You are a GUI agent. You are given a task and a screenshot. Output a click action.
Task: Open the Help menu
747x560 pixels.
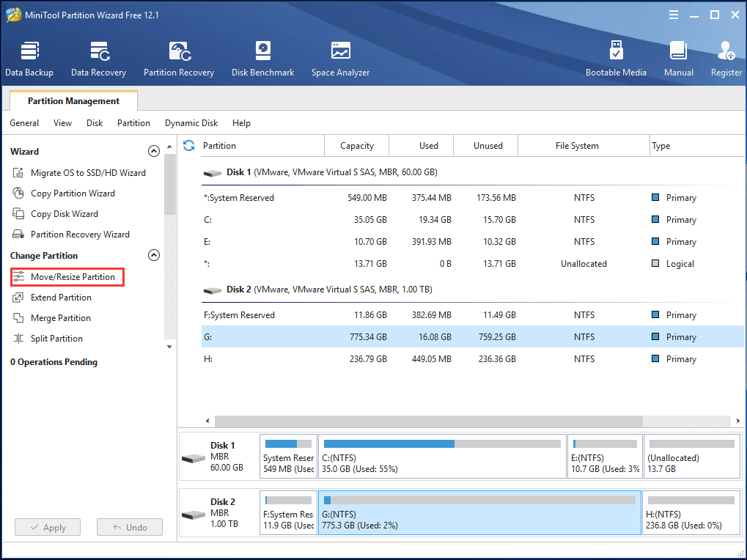click(x=241, y=123)
